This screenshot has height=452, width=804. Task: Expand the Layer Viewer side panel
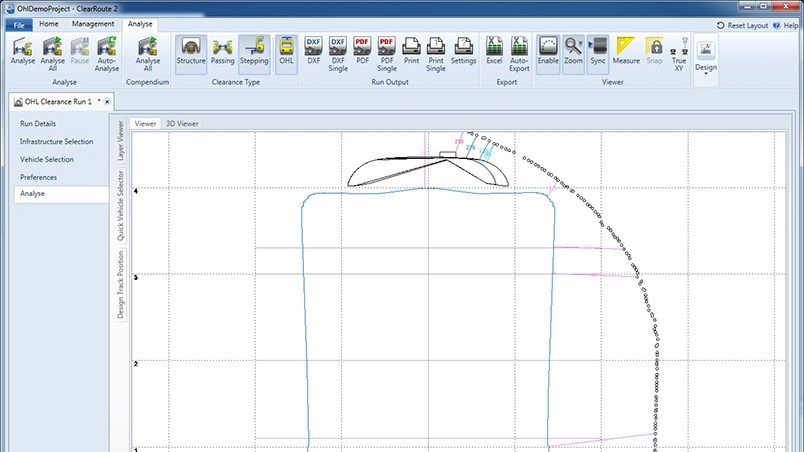pyautogui.click(x=120, y=140)
